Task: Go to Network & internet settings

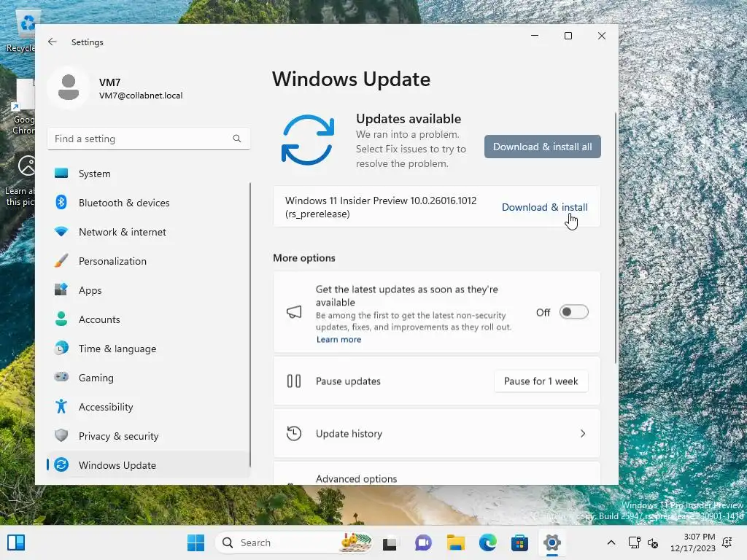Action: coord(148,232)
